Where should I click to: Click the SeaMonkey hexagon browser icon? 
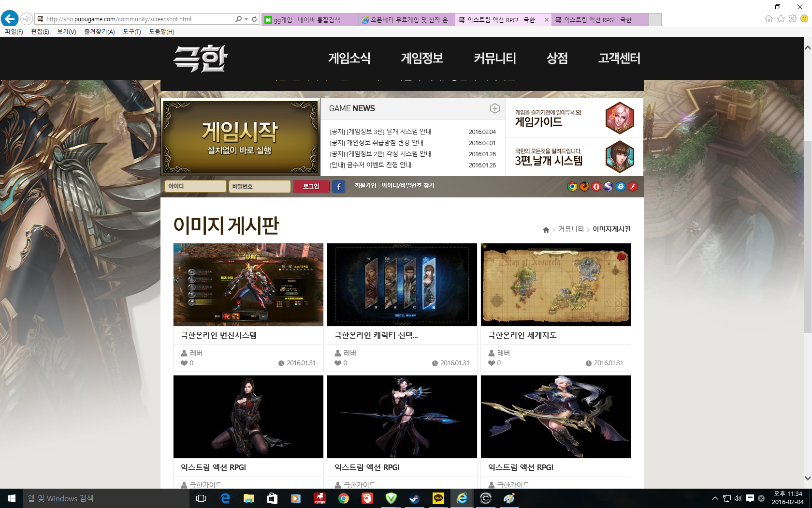coord(609,187)
